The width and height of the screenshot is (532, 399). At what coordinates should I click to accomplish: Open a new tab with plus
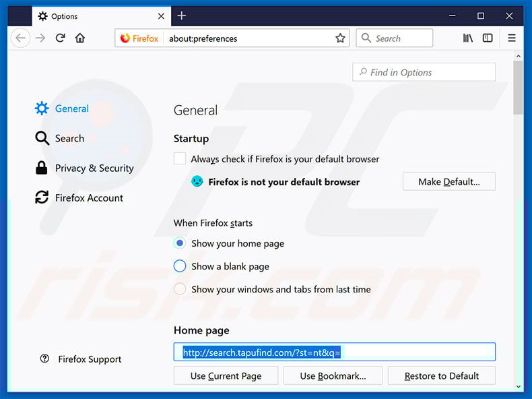pyautogui.click(x=182, y=16)
